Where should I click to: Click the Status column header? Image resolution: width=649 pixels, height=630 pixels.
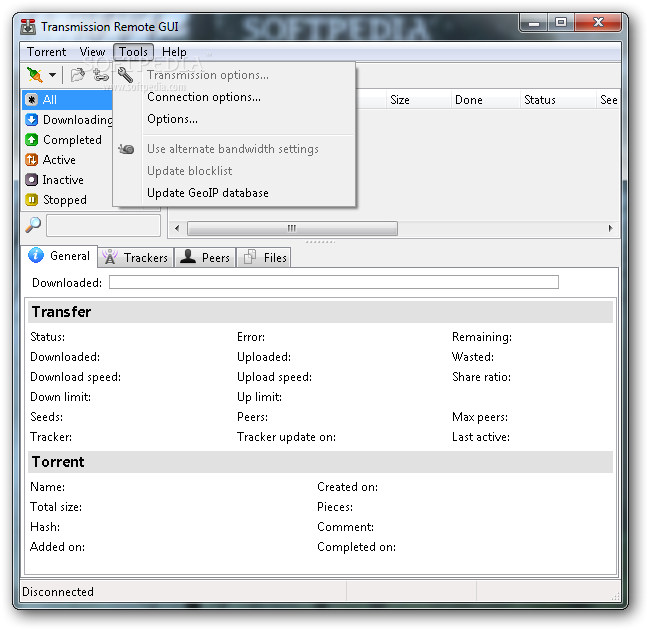point(558,100)
